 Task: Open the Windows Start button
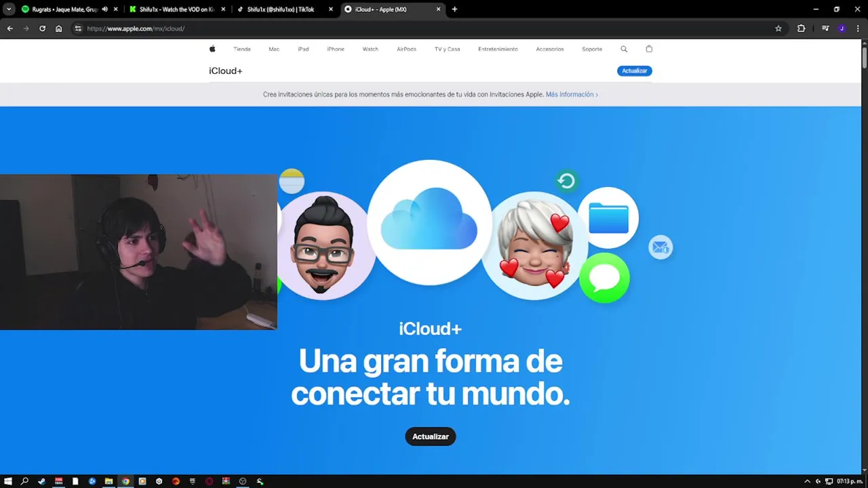pos(8,481)
